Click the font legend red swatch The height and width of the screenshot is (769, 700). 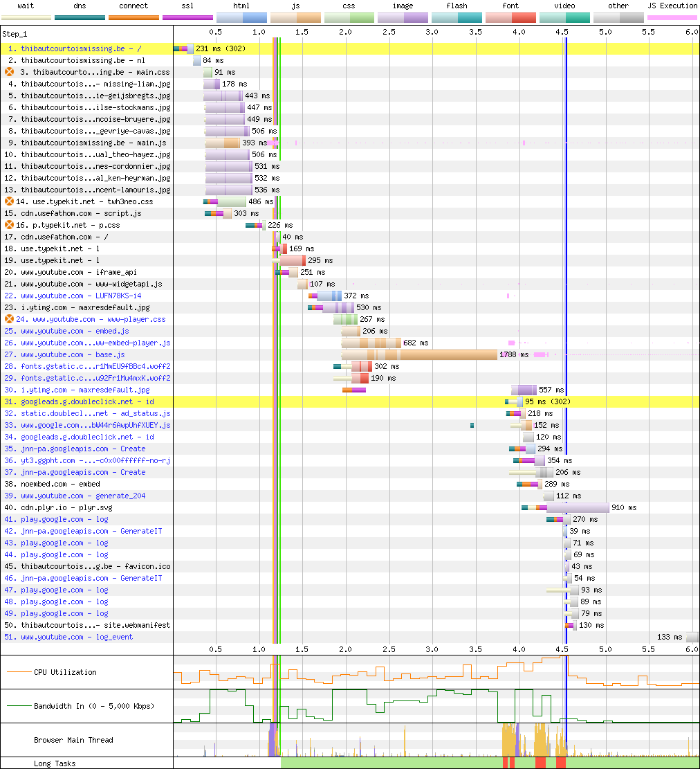click(510, 18)
